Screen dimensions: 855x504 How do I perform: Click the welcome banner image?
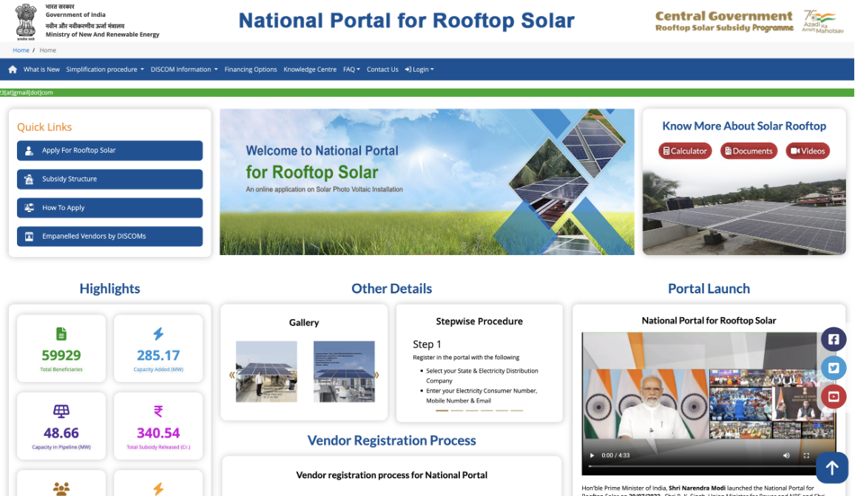427,182
